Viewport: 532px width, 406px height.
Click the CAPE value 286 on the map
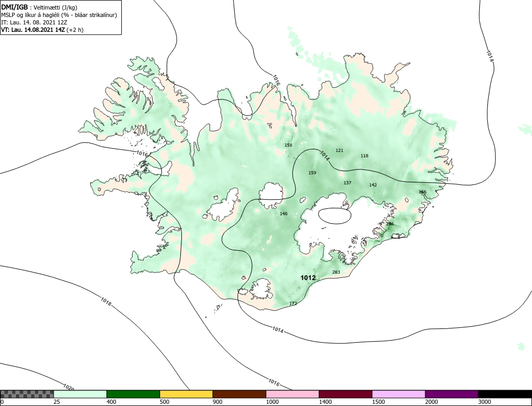pyautogui.click(x=390, y=224)
